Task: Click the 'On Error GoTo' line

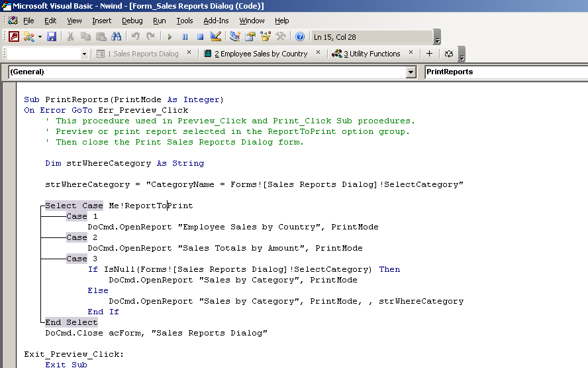Action: (106, 110)
